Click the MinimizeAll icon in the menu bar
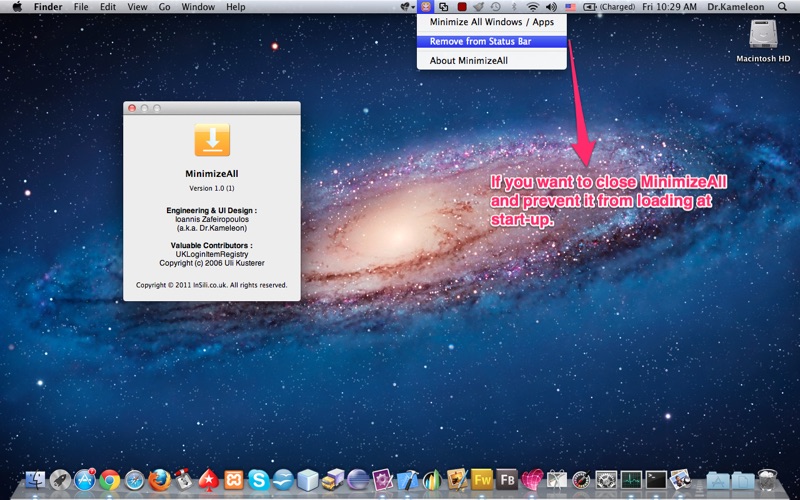 click(x=424, y=7)
